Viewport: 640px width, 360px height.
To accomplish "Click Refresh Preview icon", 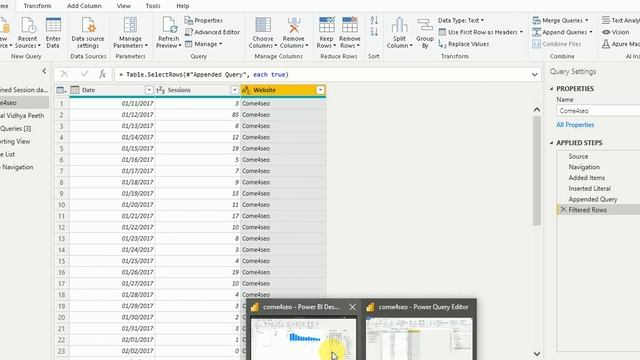I will (169, 25).
